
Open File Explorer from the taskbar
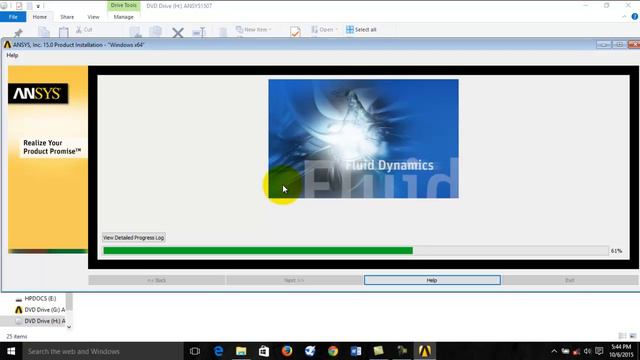click(x=241, y=351)
